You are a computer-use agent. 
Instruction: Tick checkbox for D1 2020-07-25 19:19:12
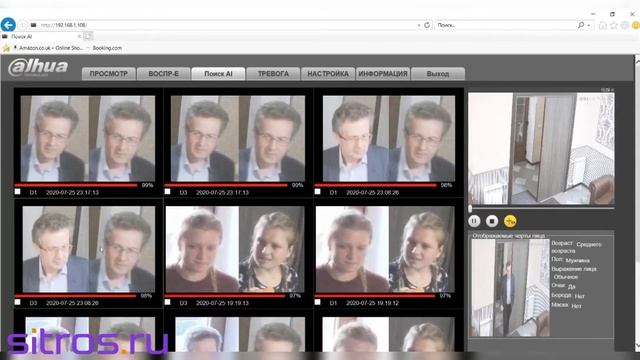tap(318, 302)
